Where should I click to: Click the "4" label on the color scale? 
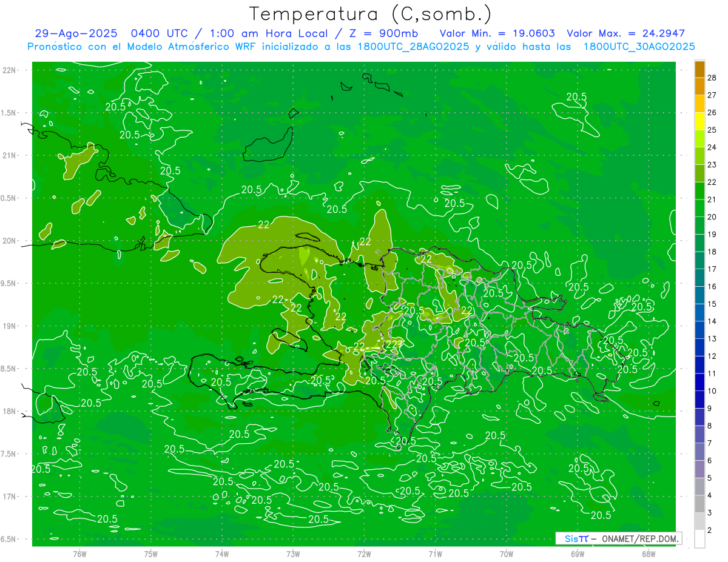click(710, 495)
